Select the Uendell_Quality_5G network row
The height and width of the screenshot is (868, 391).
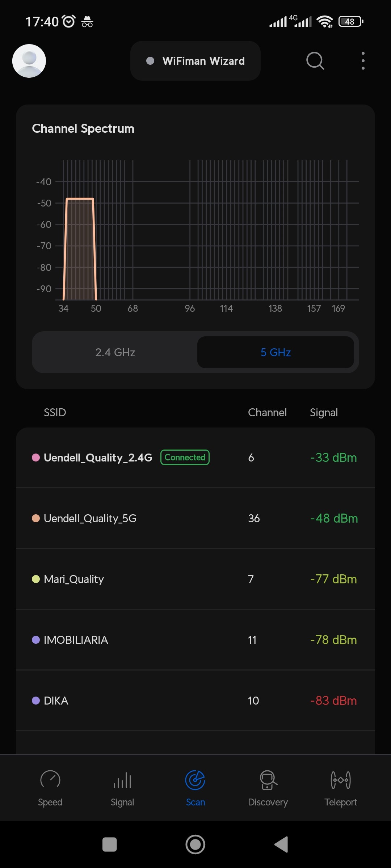click(195, 518)
